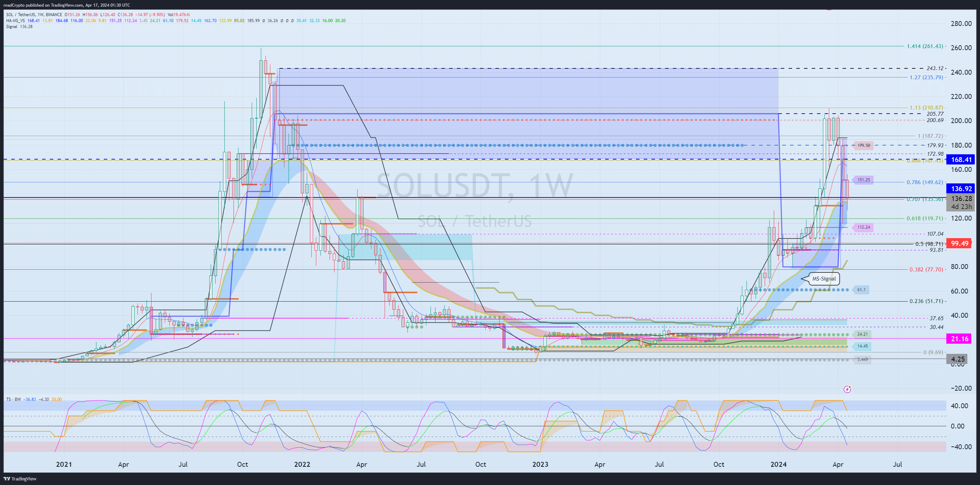Click the 200.00 price scale tick

(961, 121)
